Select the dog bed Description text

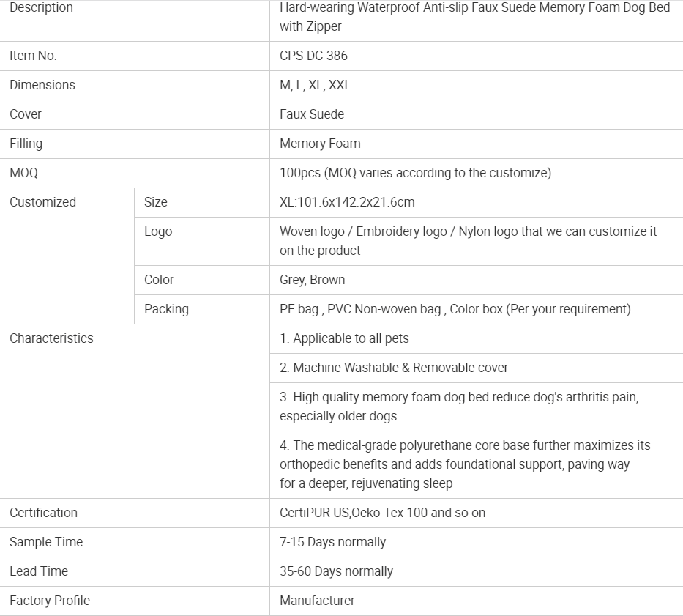(474, 17)
